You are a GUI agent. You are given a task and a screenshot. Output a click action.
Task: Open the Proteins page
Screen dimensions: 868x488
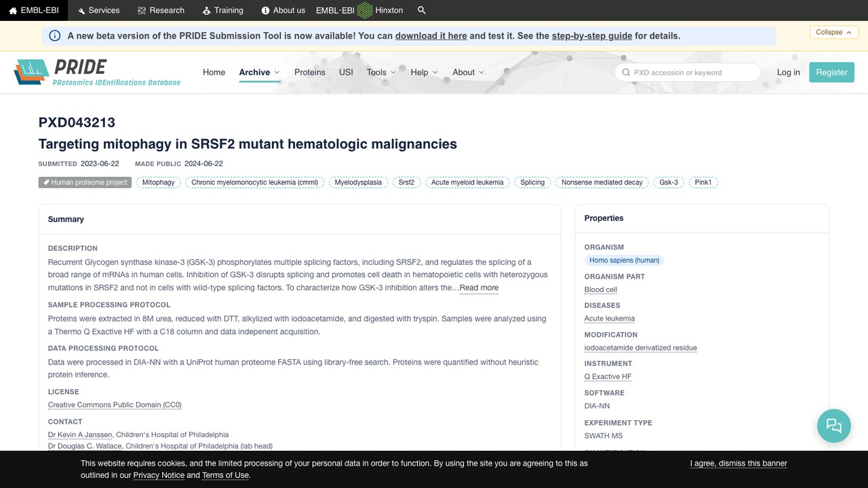pos(310,73)
